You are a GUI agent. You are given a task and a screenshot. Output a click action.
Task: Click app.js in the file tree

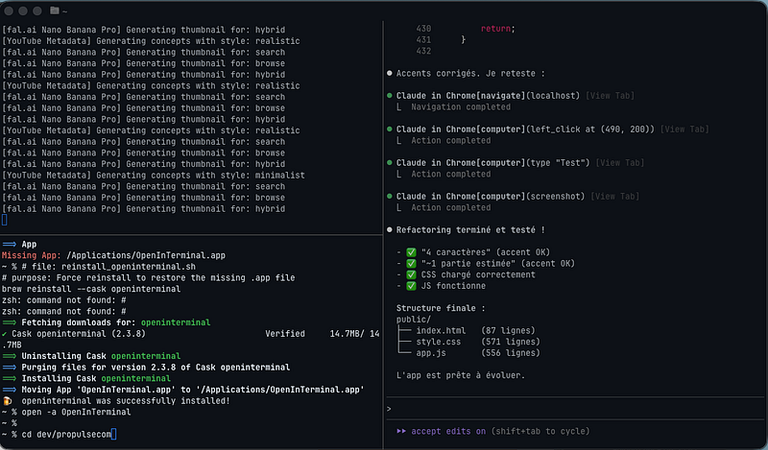tap(431, 353)
